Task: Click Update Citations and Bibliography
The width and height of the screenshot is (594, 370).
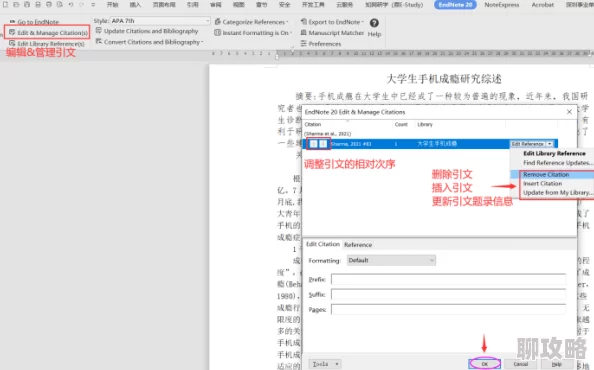Action: [x=147, y=31]
